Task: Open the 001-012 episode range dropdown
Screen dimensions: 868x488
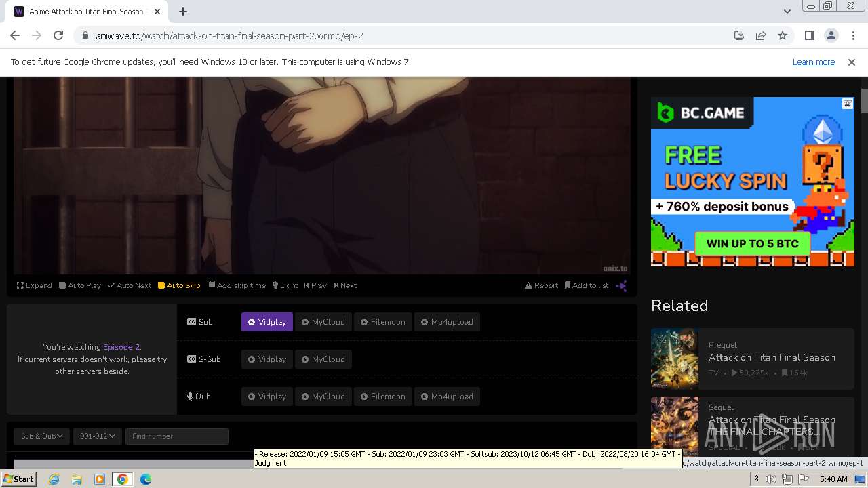Action: (98, 436)
